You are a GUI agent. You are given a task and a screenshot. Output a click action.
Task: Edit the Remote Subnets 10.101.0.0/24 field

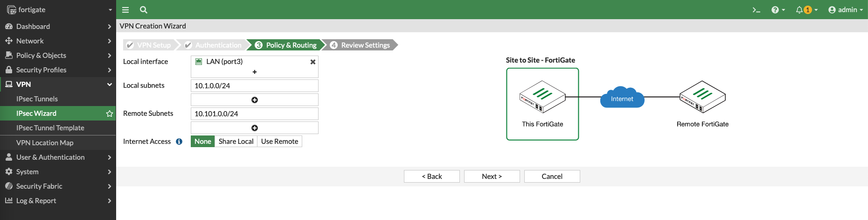[255, 114]
